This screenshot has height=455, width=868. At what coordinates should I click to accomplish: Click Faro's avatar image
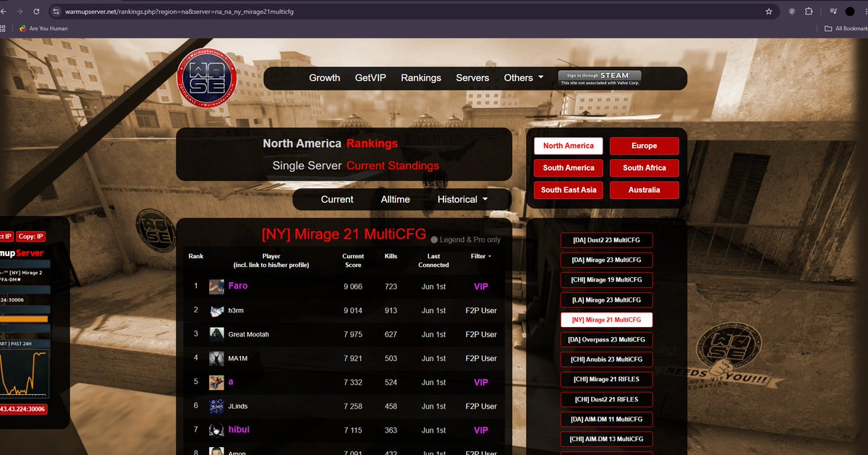(216, 287)
